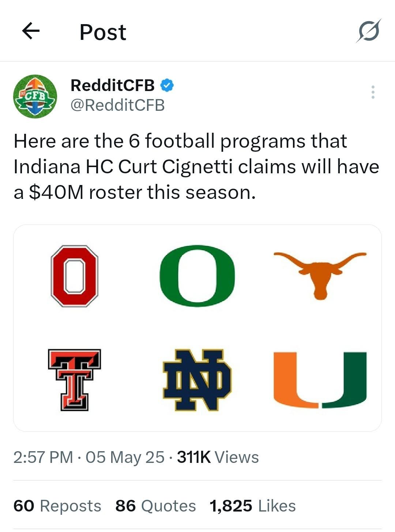Tap the Miami U logo
The width and height of the screenshot is (395, 532).
pos(320,380)
